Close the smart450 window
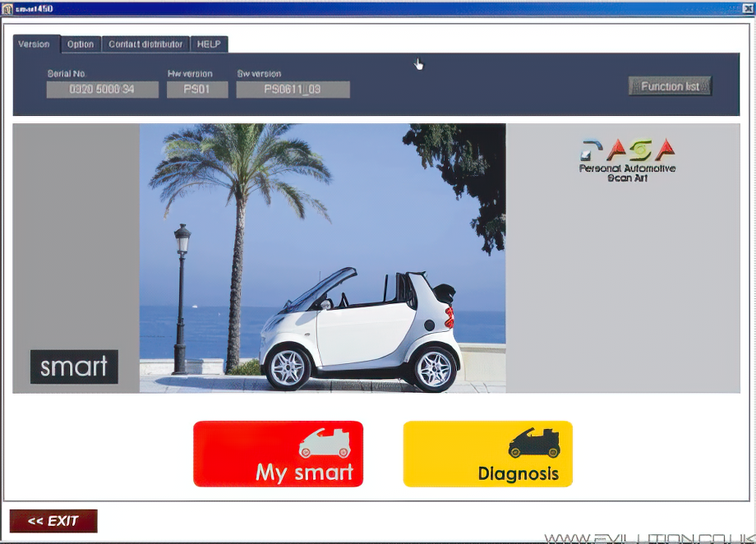The width and height of the screenshot is (756, 544). tap(749, 9)
